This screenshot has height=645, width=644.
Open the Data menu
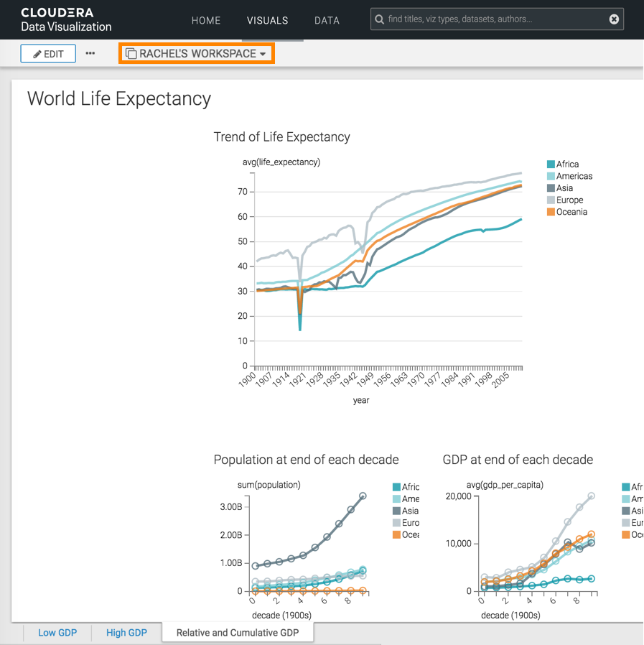tap(327, 20)
